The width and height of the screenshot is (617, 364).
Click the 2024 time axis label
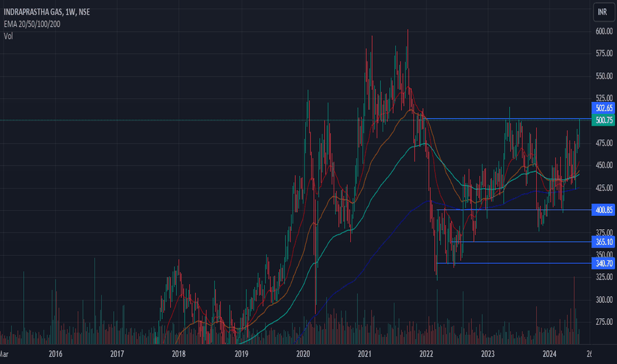pos(549,354)
